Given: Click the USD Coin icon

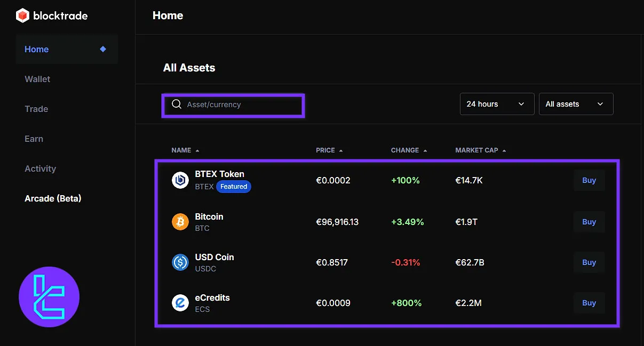Looking at the screenshot, I should point(180,262).
